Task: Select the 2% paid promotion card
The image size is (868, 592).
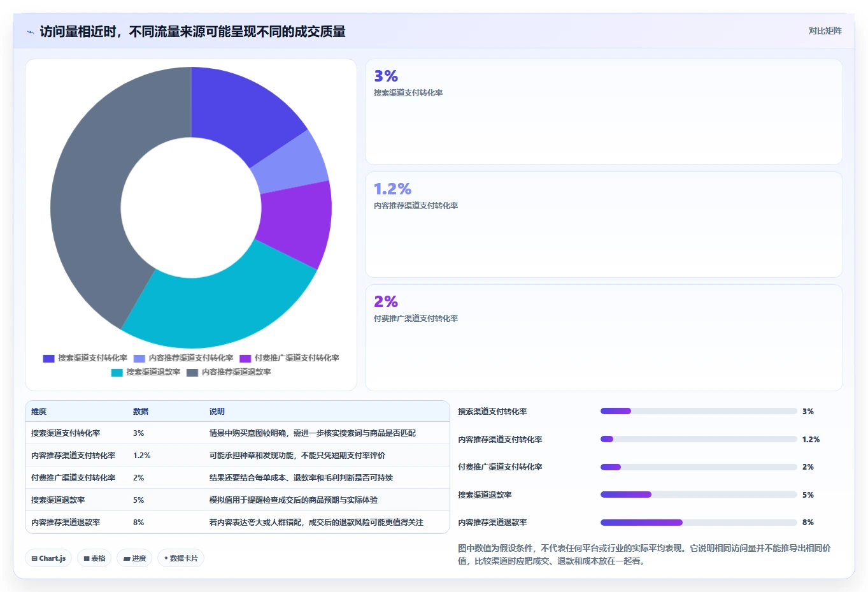Action: click(x=604, y=337)
